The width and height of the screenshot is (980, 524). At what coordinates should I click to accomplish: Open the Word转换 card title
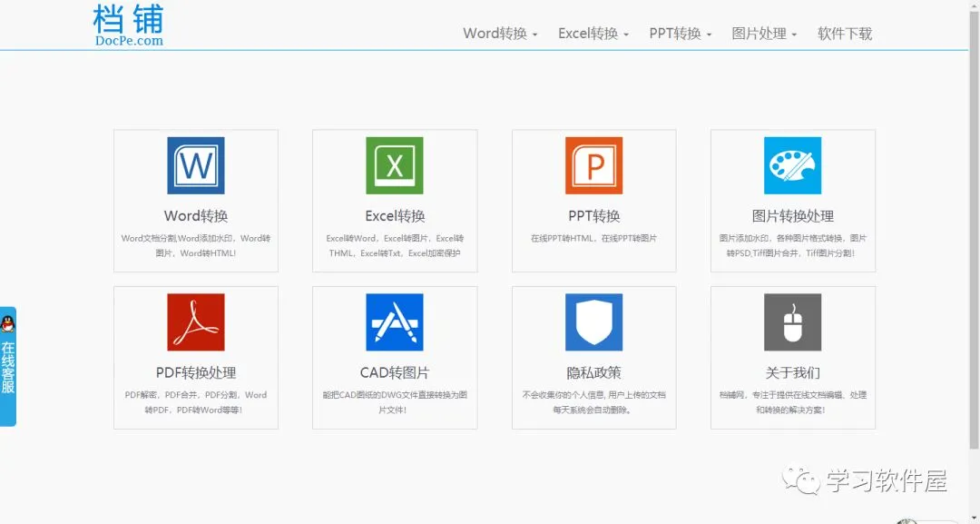coord(196,216)
